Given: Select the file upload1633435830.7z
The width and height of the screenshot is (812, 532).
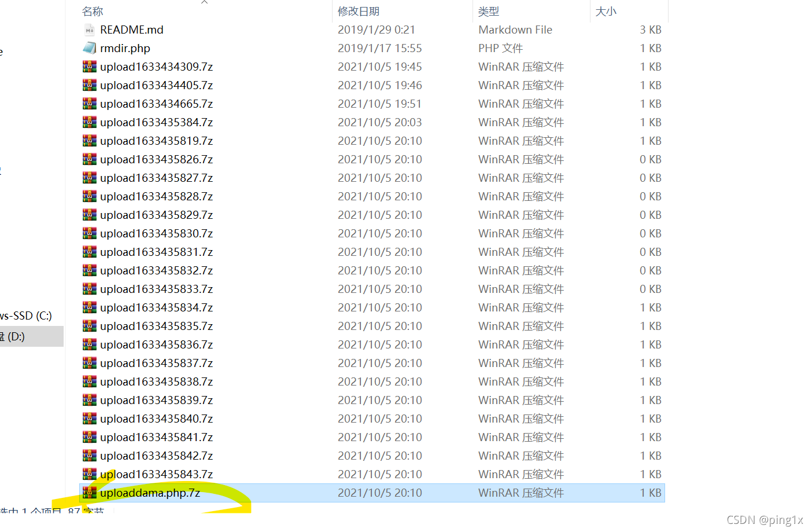Looking at the screenshot, I should pos(156,233).
